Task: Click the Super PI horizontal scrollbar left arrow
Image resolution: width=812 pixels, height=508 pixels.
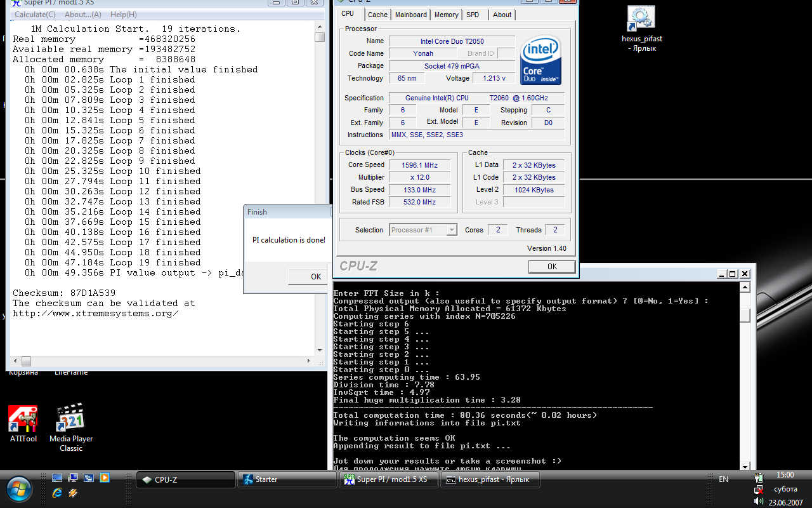Action: point(15,361)
